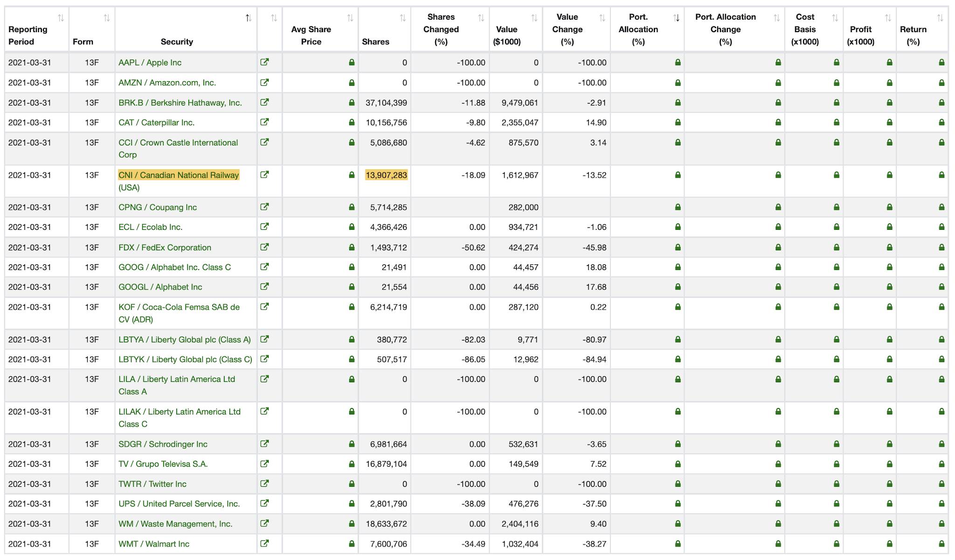Open external link icon for LBTYA row
Screen dimensions: 955x560
264,339
